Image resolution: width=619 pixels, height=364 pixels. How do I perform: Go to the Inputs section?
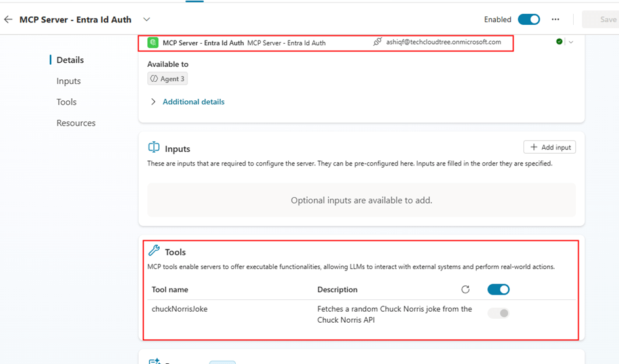click(69, 81)
